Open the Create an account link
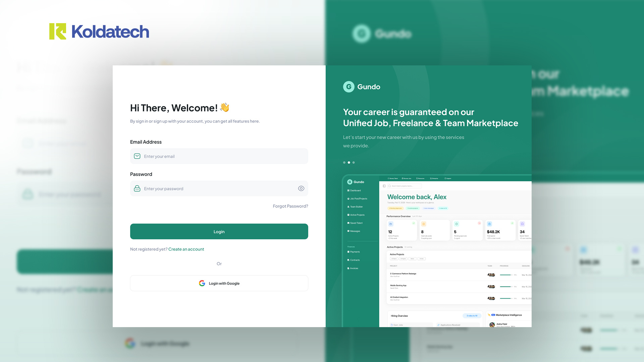The image size is (644, 362). 186,249
